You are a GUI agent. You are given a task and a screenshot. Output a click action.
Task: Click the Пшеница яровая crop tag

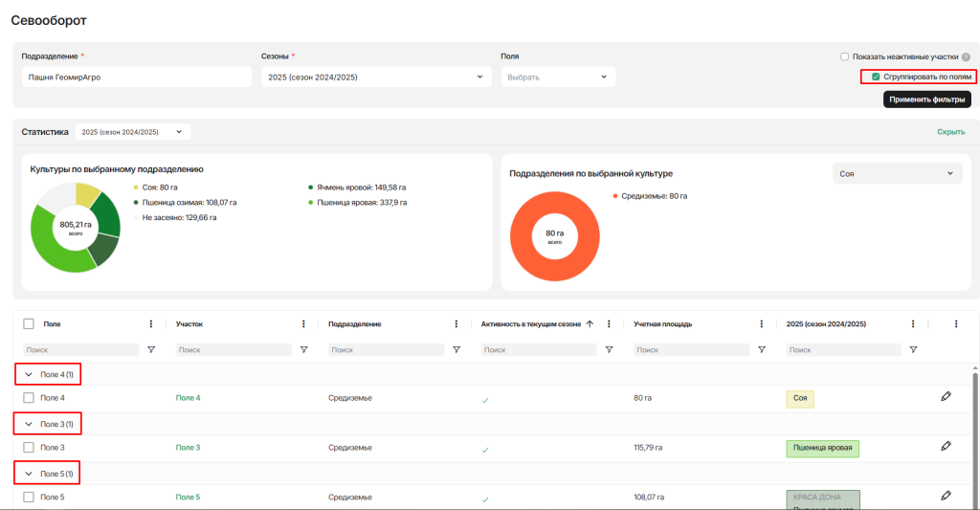pyautogui.click(x=822, y=448)
